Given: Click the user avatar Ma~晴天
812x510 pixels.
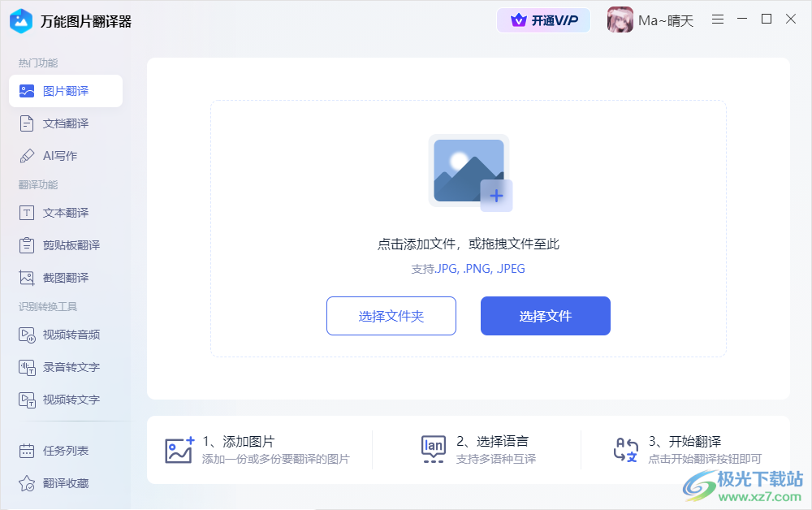Looking at the screenshot, I should coord(620,19).
